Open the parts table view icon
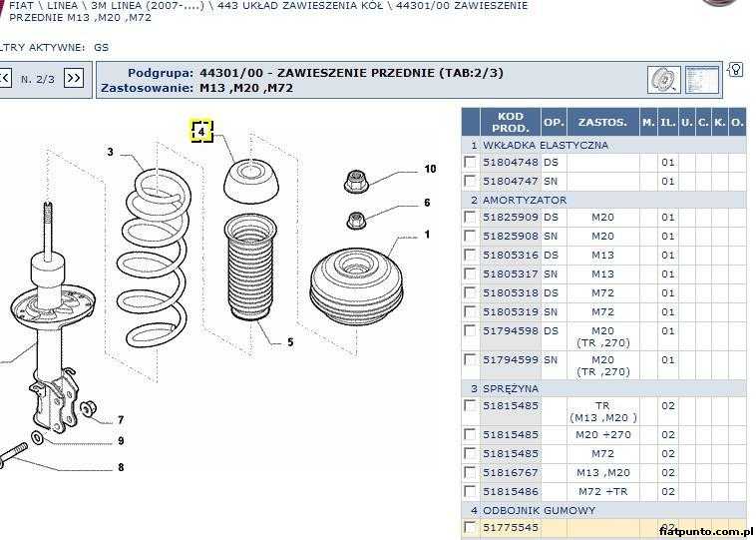The image size is (756, 540). 701,80
